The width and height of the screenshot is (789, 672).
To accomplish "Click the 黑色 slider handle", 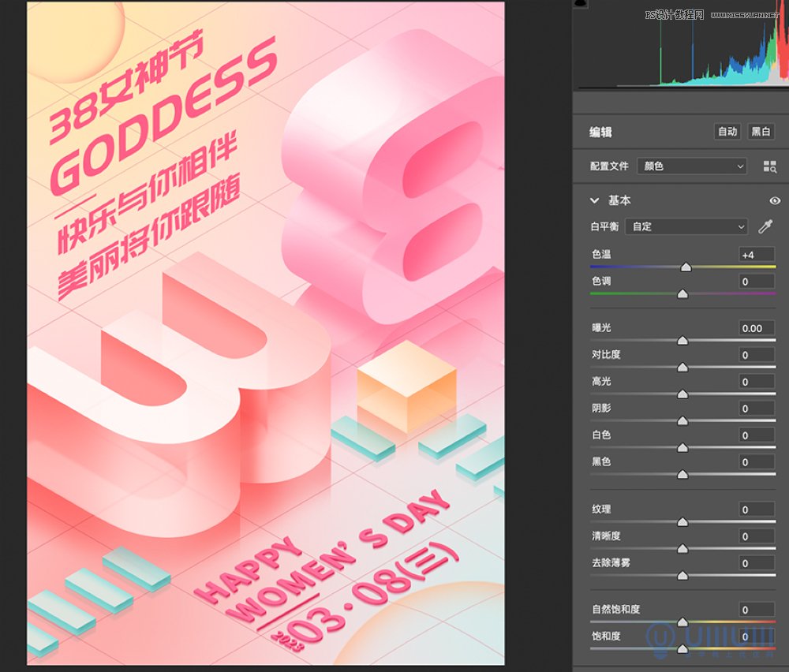I will pyautogui.click(x=682, y=475).
